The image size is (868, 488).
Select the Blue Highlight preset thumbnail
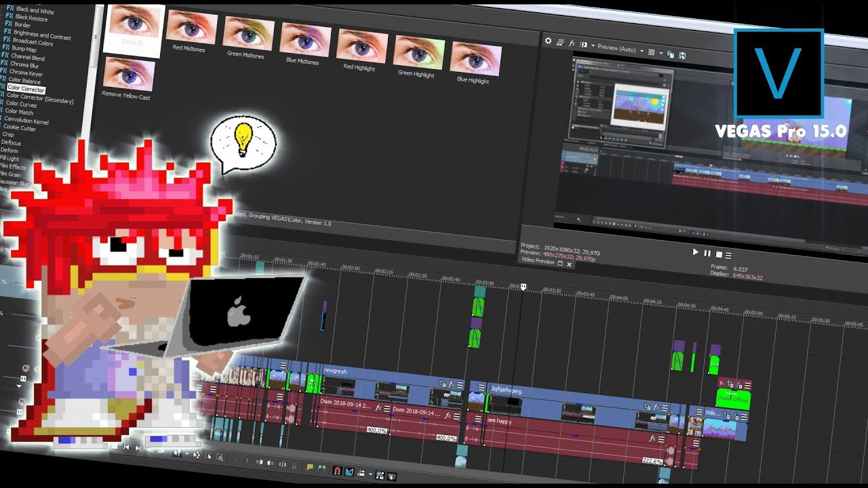[x=475, y=62]
